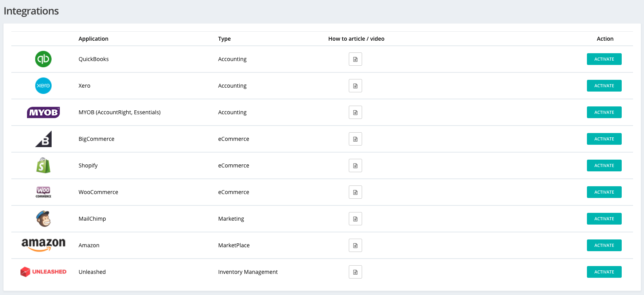Open the QuickBooks how-to article icon

pyautogui.click(x=355, y=59)
